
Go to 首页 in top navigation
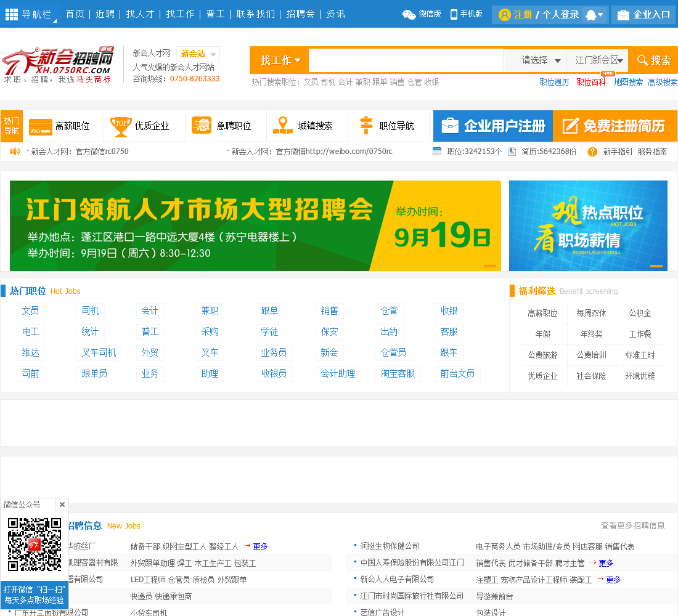[75, 14]
